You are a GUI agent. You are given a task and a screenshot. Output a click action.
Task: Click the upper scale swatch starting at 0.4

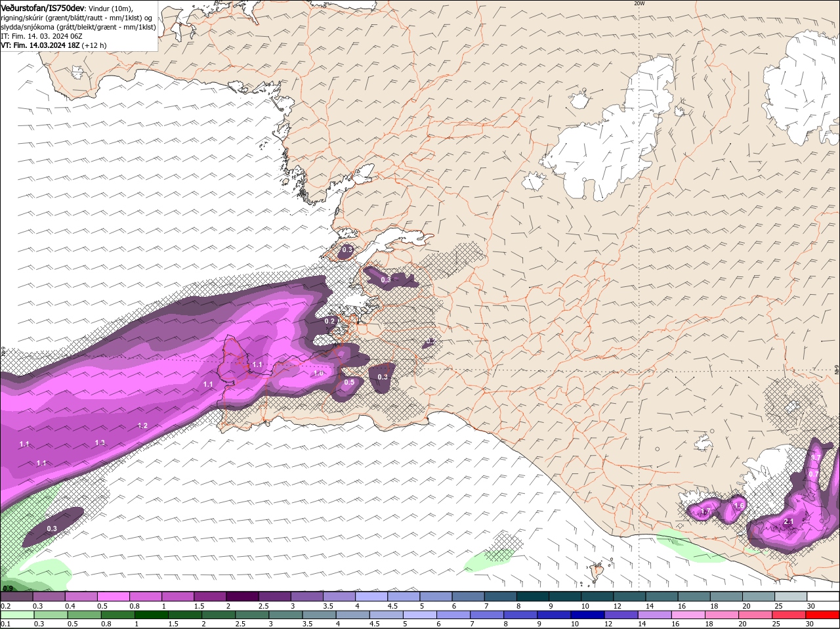[x=81, y=596]
